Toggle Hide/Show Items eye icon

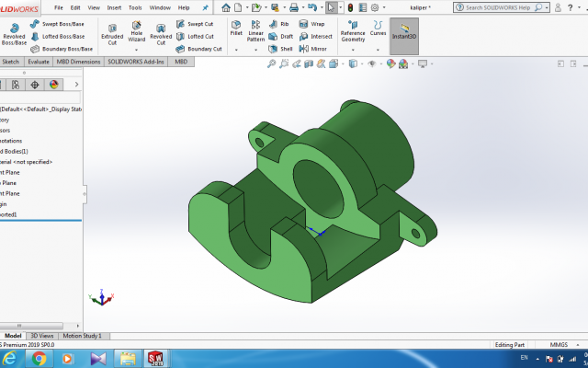(371, 63)
